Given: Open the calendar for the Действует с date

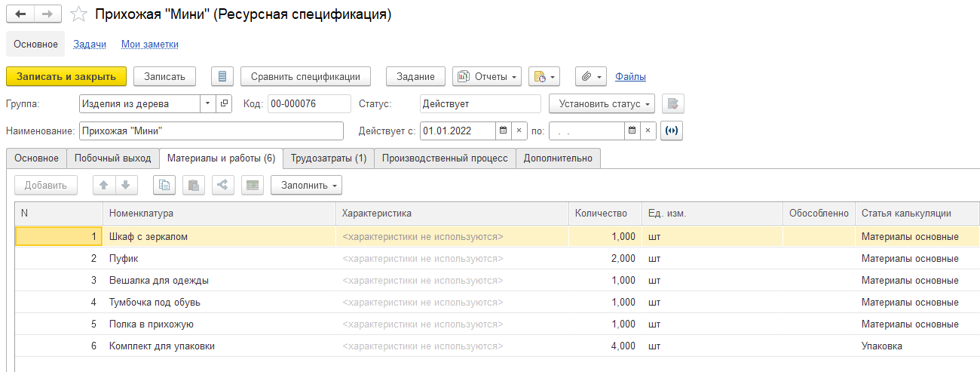Looking at the screenshot, I should pyautogui.click(x=503, y=131).
